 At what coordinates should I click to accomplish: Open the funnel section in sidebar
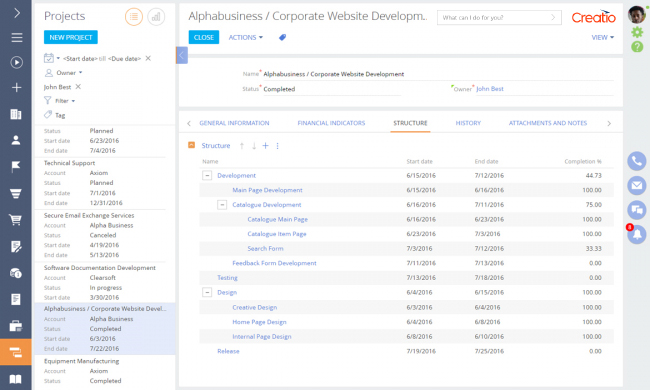click(x=16, y=193)
